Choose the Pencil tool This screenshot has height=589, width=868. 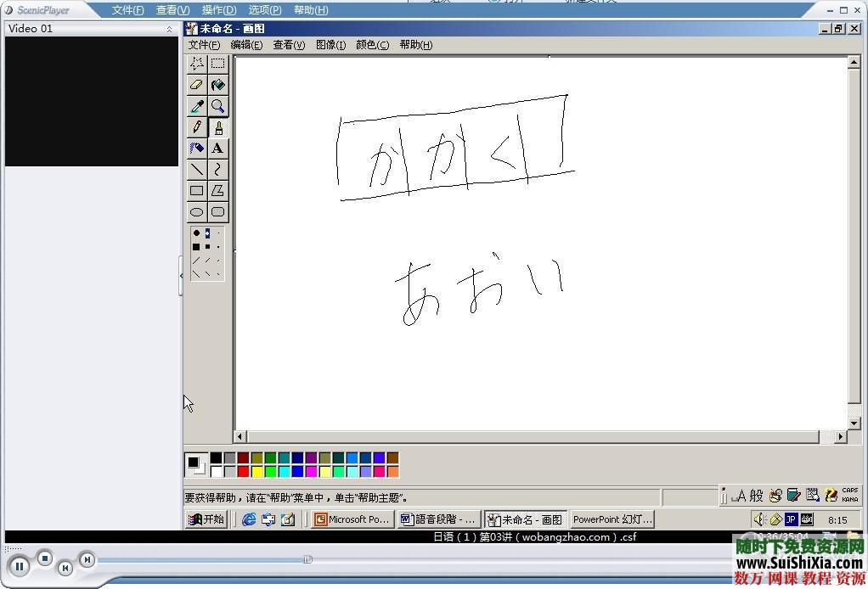point(197,127)
